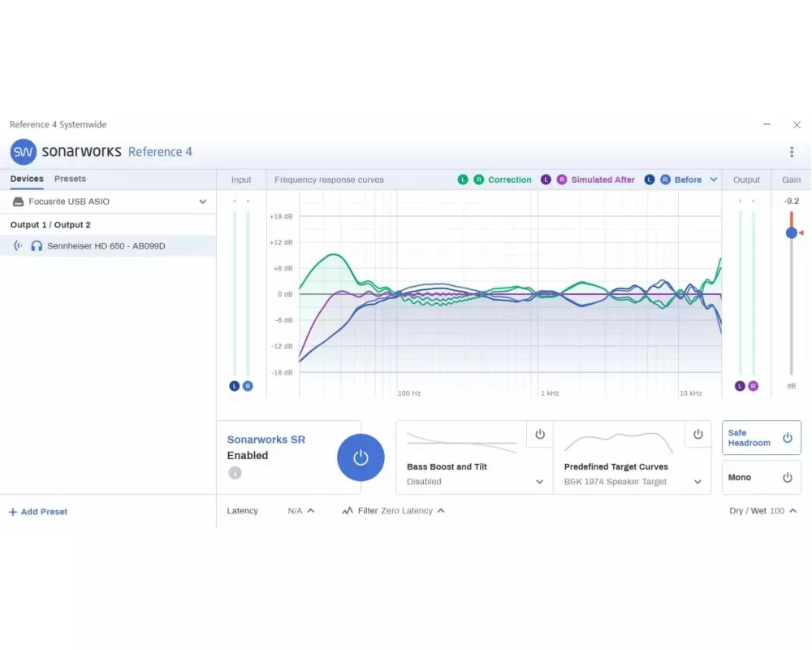
Task: Click the Gain slider handle
Action: click(792, 233)
